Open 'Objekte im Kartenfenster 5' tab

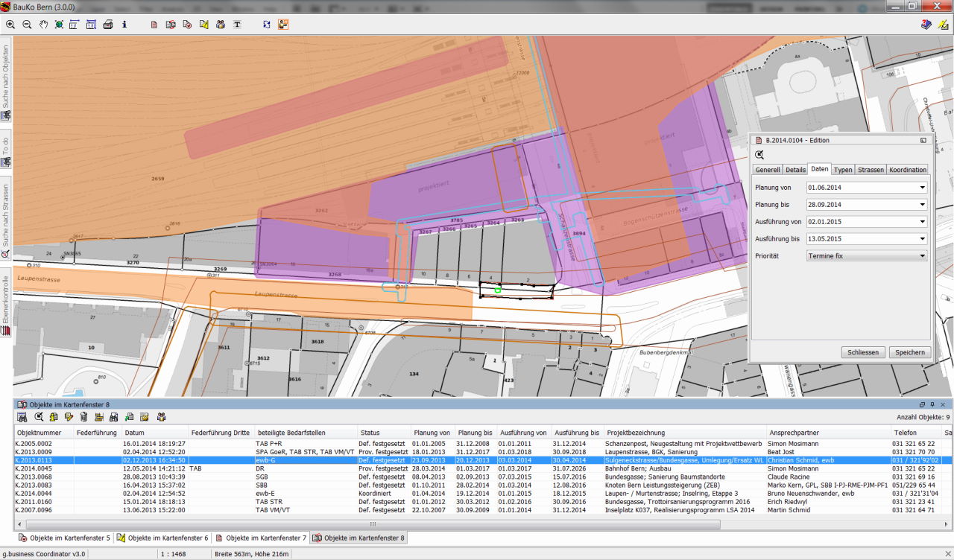(x=64, y=538)
